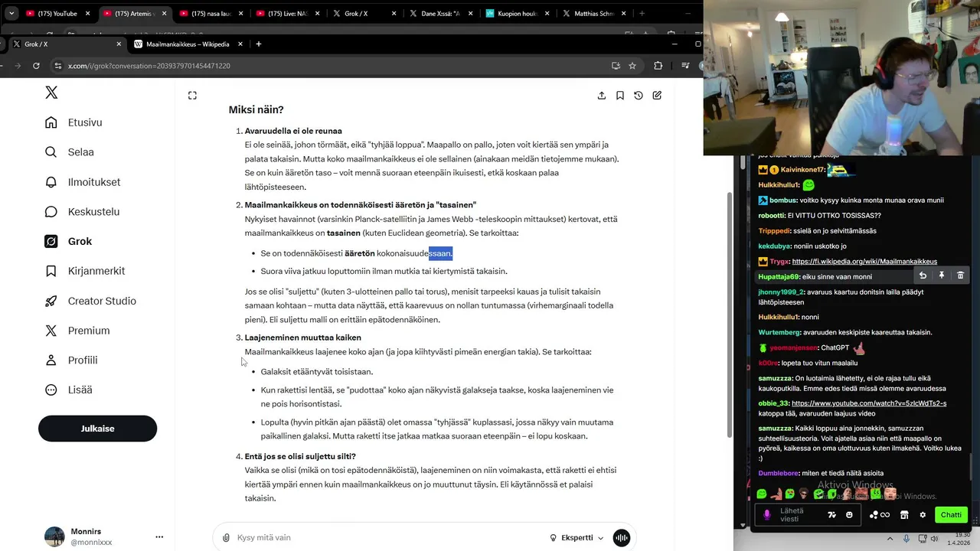Click the X logo in the sidebar
Viewport: 980px width, 551px height.
tap(51, 93)
